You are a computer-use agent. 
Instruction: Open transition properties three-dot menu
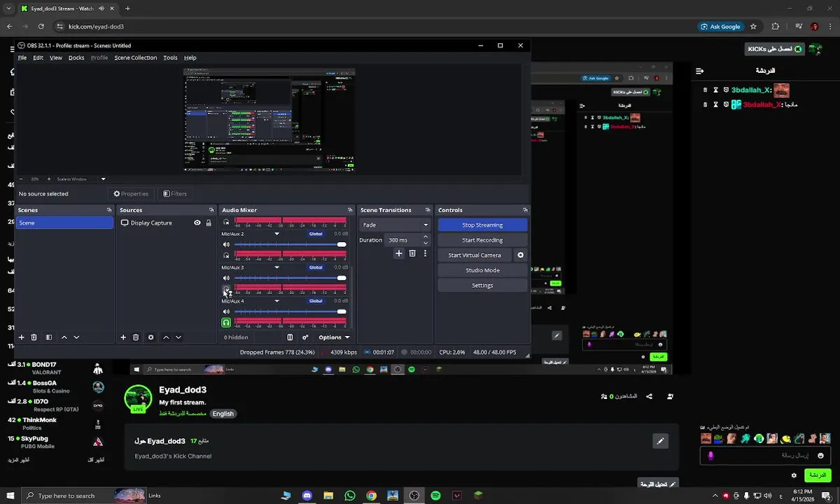coord(425,253)
